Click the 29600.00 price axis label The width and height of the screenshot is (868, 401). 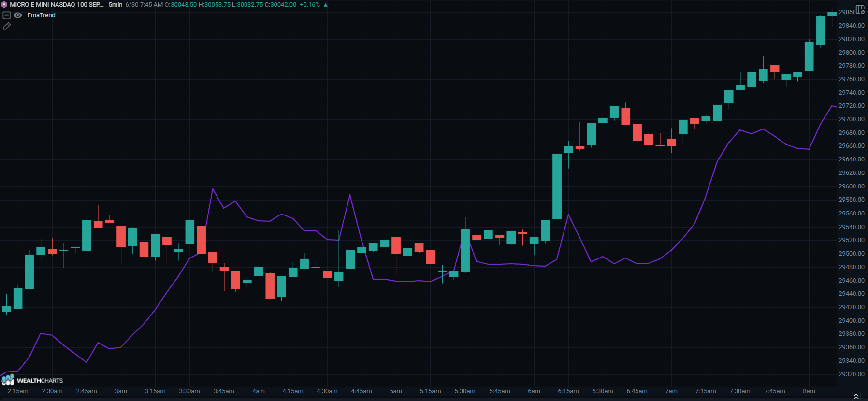pos(852,186)
